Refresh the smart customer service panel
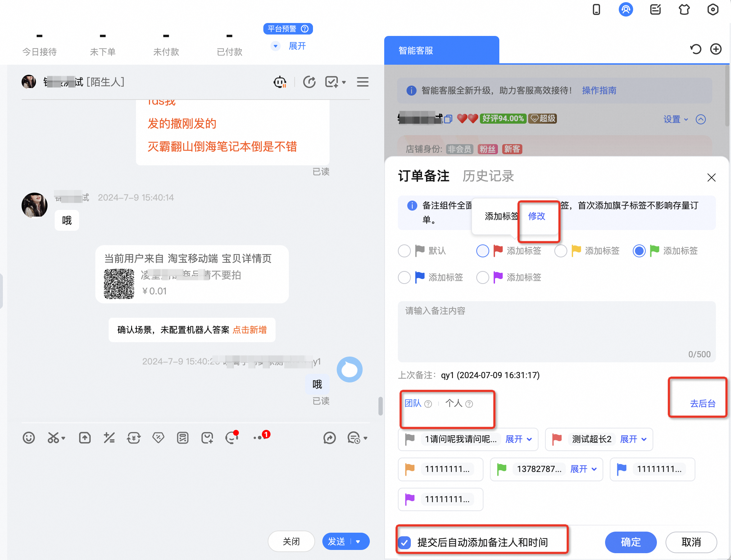This screenshot has width=731, height=560. pyautogui.click(x=695, y=49)
